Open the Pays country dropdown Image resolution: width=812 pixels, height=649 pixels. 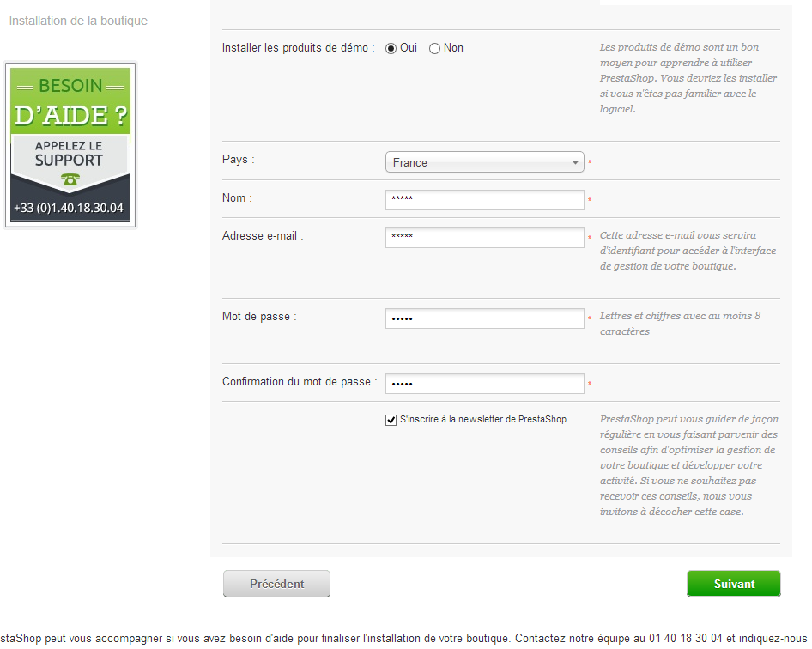click(485, 162)
